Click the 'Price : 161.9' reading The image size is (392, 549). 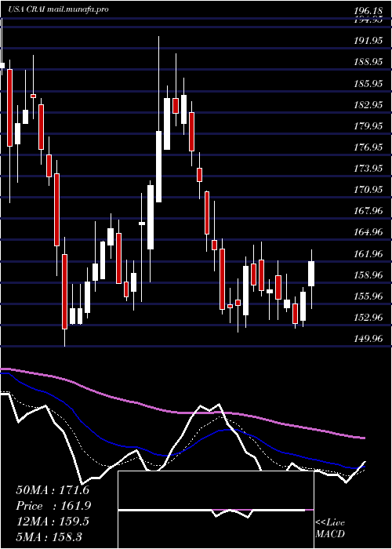pos(53,506)
